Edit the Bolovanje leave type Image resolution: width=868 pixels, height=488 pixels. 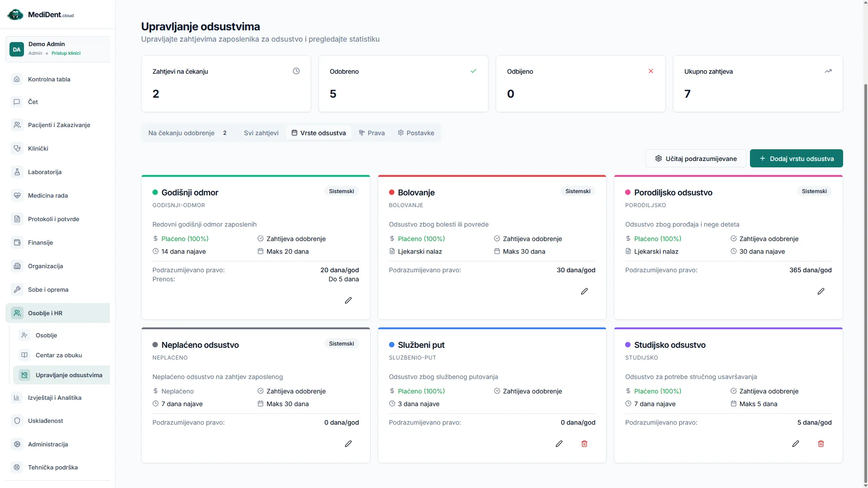584,291
